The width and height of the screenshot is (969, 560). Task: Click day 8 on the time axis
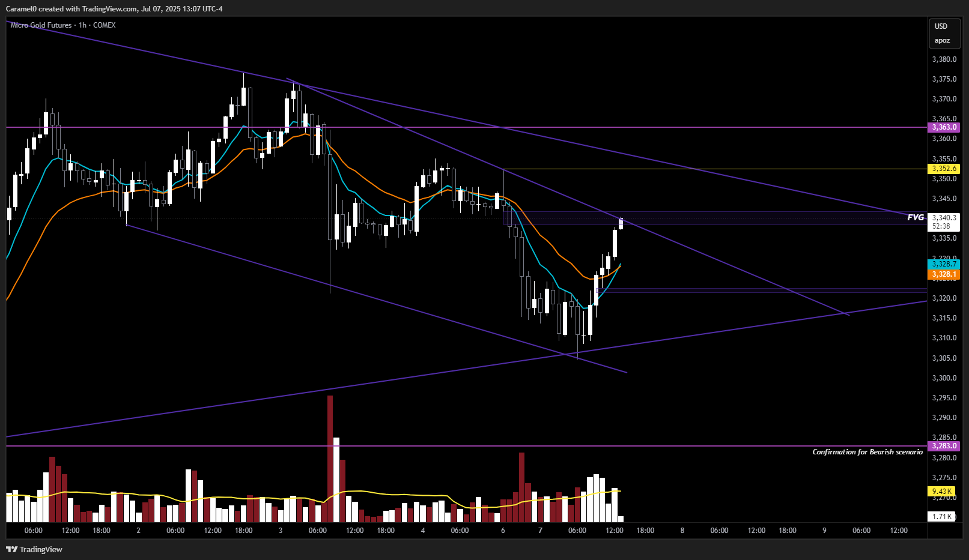[682, 531]
